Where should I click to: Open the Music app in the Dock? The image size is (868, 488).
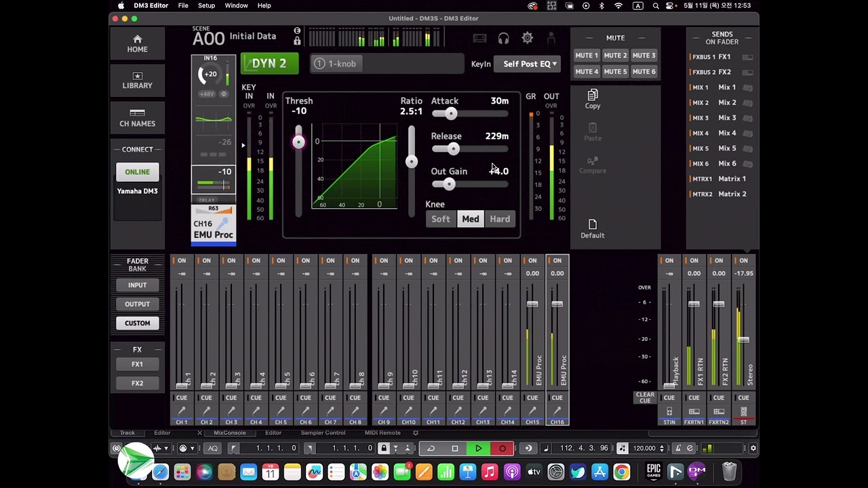490,472
